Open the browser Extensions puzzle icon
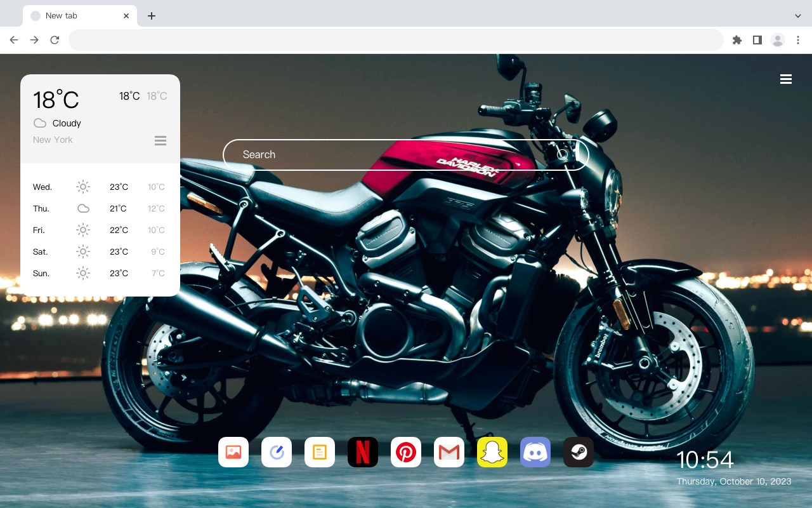812x508 pixels. [x=737, y=40]
